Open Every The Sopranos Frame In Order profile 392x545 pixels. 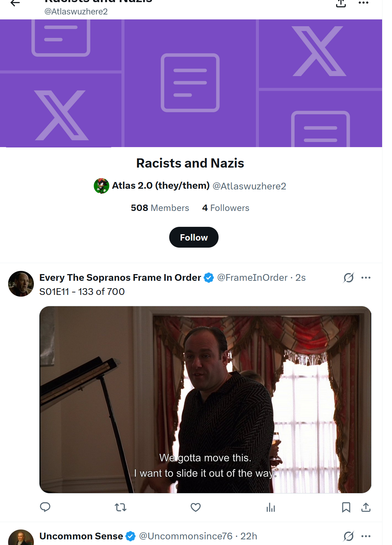click(120, 278)
